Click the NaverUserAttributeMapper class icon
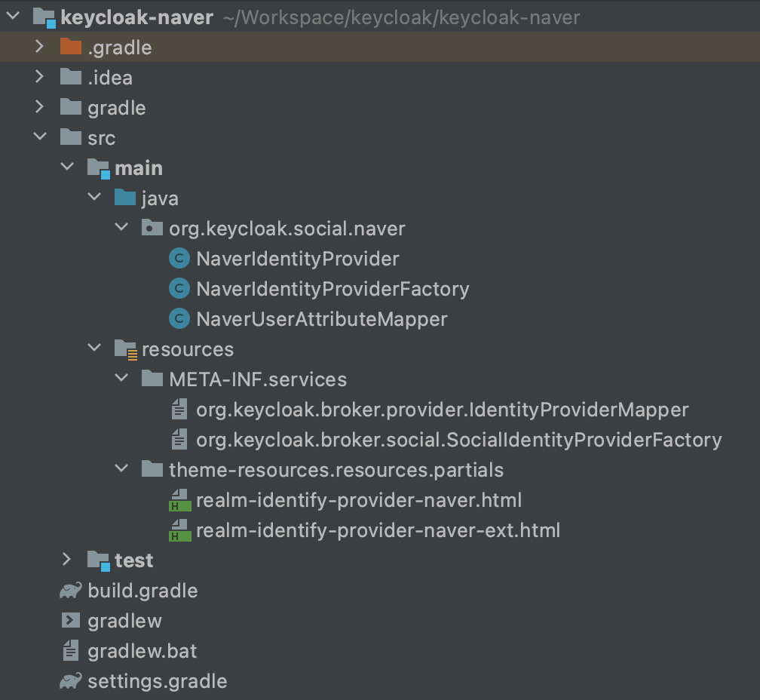Viewport: 760px width, 700px height. pos(179,319)
